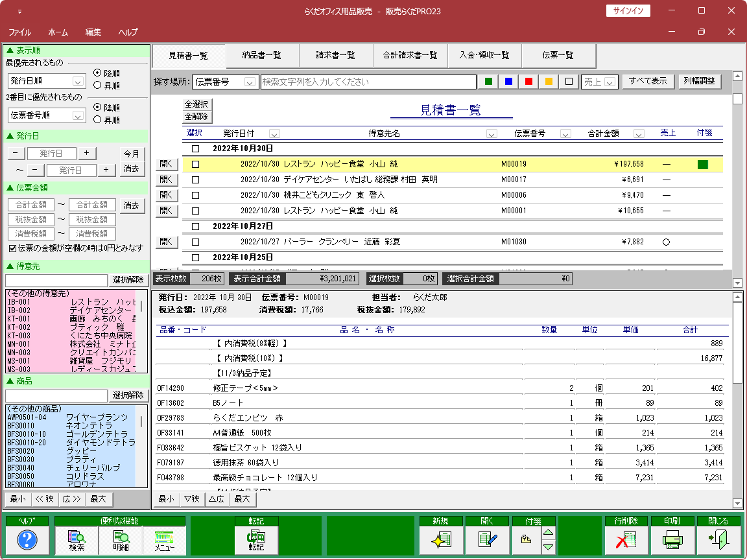Click the 転記 transfer icon
The height and width of the screenshot is (560, 747).
click(x=256, y=540)
